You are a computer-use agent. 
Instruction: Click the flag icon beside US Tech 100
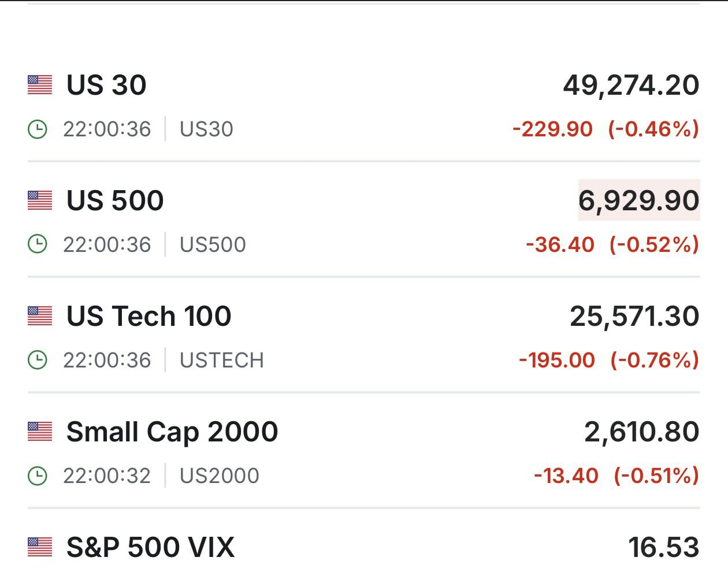point(40,316)
